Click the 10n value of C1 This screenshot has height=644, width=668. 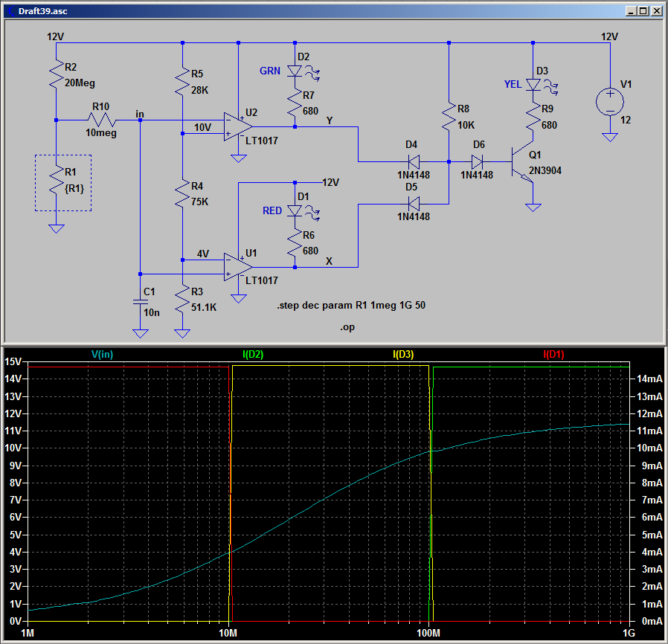click(x=152, y=312)
